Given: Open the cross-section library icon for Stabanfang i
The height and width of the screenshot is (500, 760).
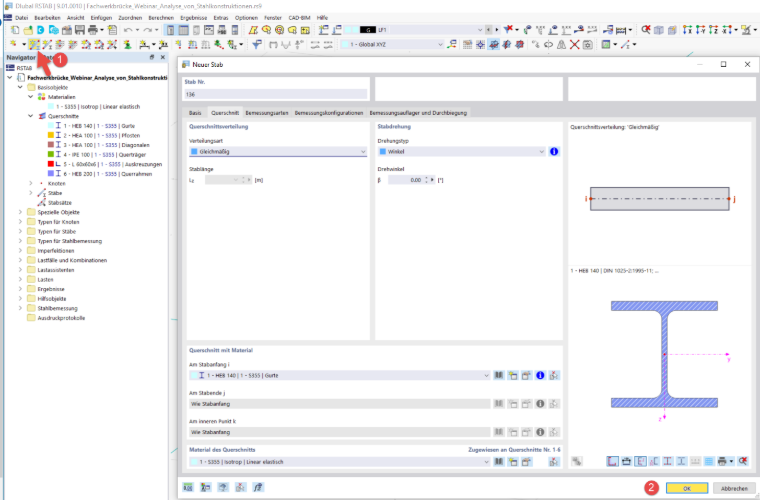Looking at the screenshot, I should 499,375.
